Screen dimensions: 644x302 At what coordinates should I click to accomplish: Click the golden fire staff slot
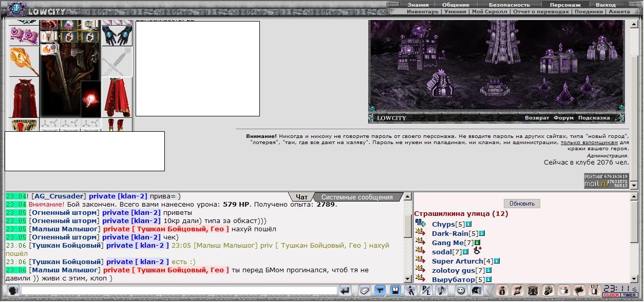tap(24, 61)
